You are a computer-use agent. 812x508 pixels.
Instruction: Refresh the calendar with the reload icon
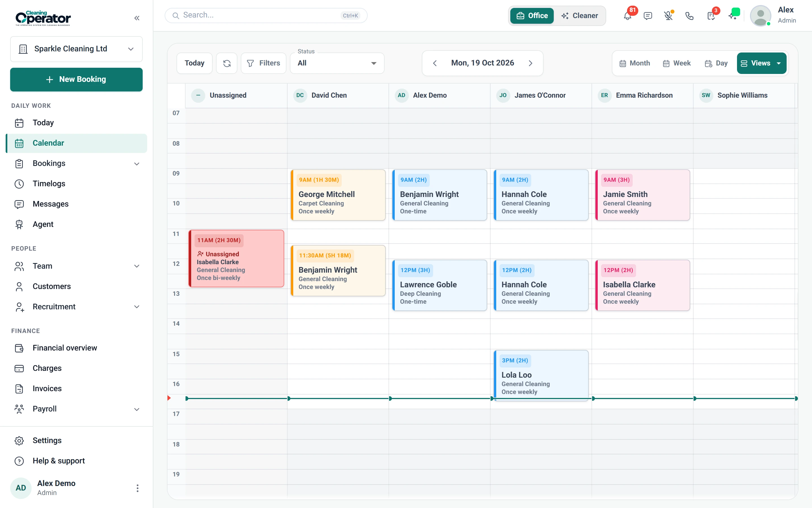point(227,63)
